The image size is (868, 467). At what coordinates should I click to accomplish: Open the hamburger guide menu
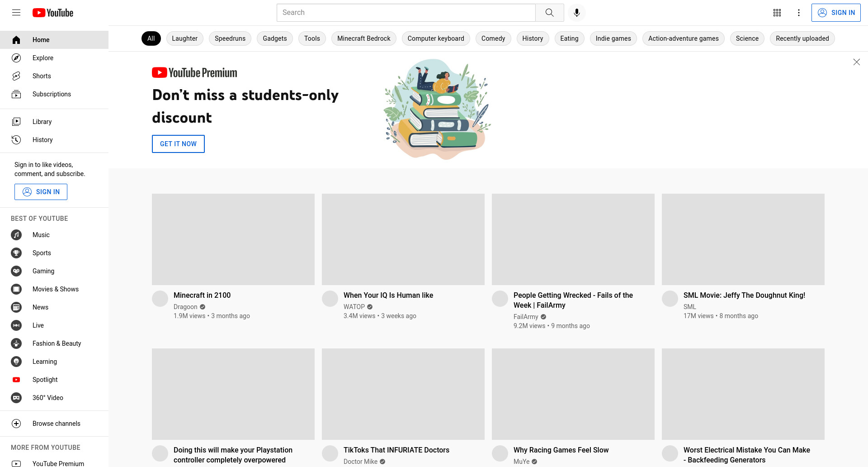[16, 13]
